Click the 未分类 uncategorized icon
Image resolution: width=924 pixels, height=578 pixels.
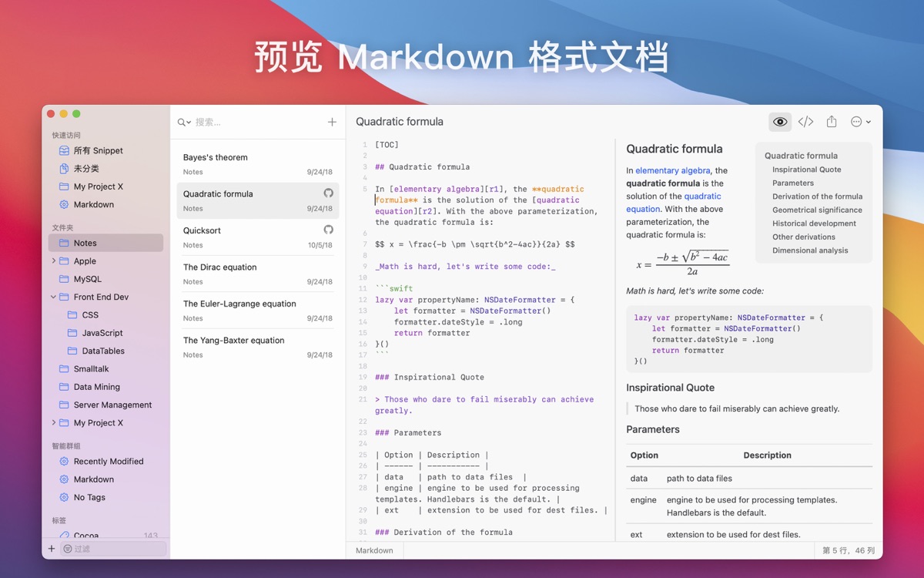coord(64,168)
